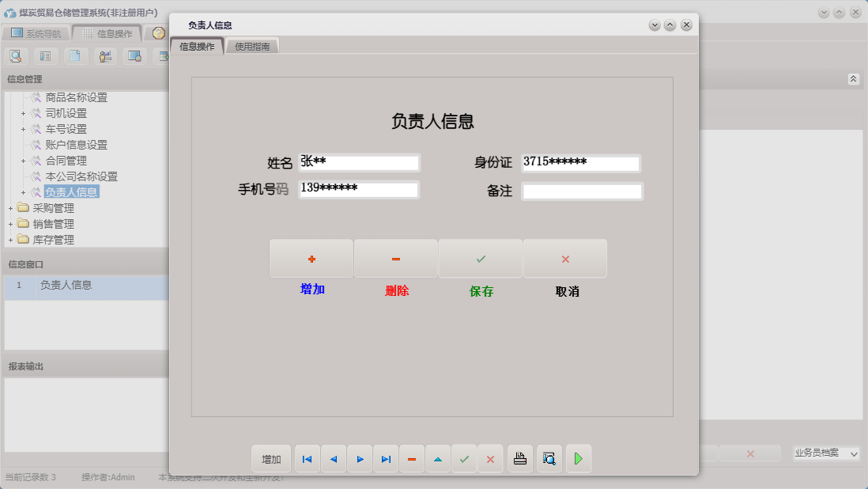Click the print icon in the record navigator
Screen dimensions: 868x489
pos(519,459)
